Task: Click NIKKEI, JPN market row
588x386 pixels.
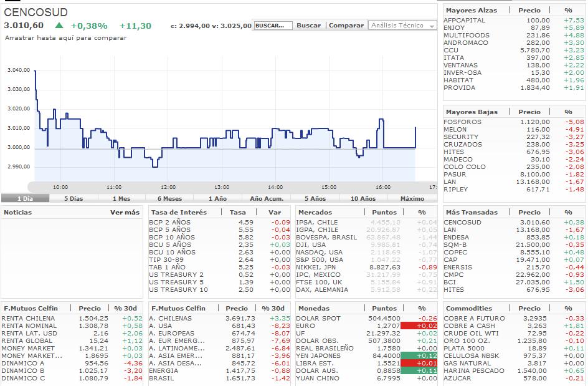Action: (366, 267)
